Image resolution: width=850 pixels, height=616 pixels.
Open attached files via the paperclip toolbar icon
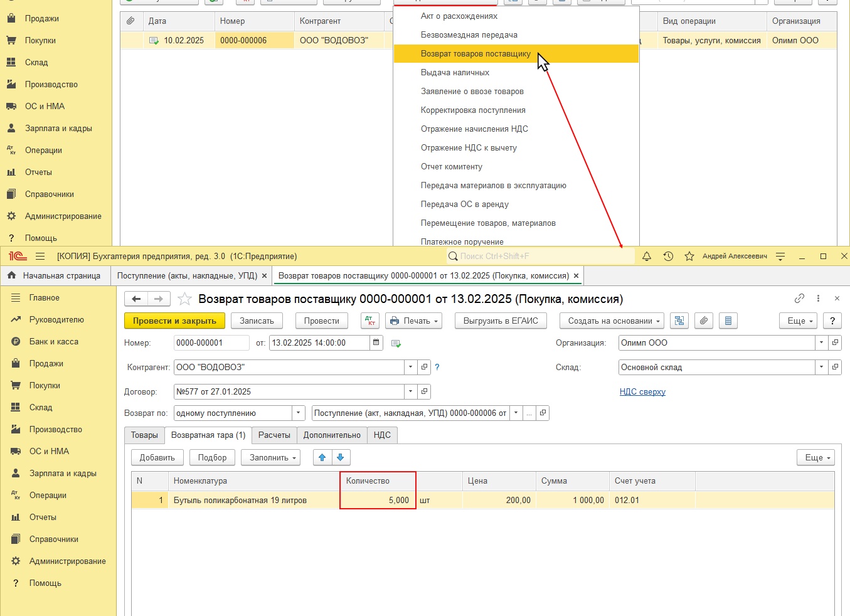click(704, 321)
